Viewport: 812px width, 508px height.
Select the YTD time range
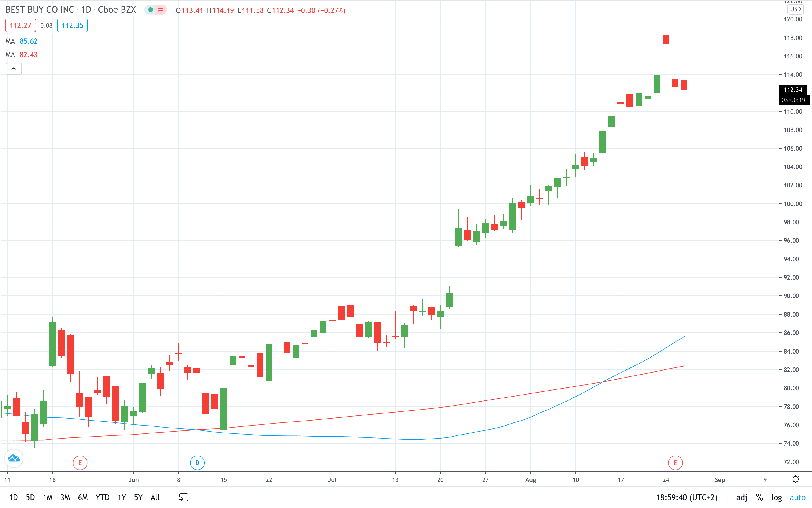102,497
